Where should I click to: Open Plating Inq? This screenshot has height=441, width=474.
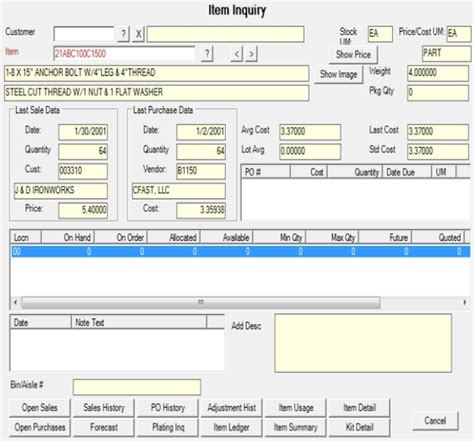click(168, 427)
